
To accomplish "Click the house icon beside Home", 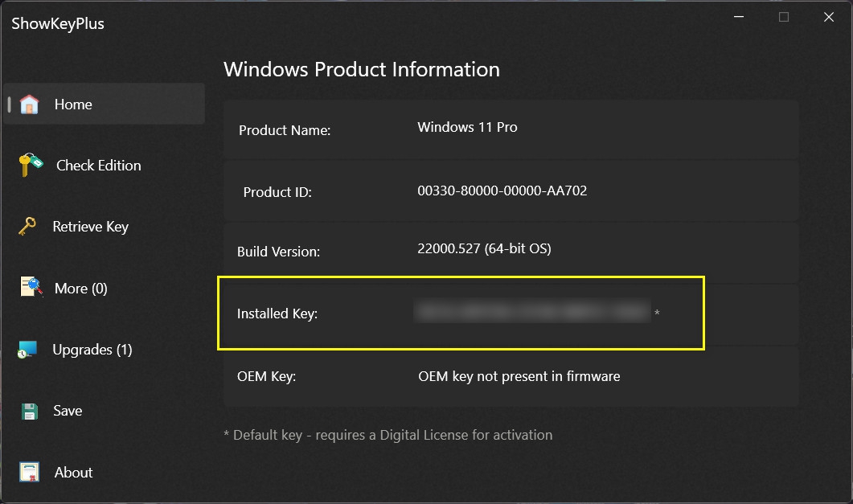I will click(x=29, y=104).
